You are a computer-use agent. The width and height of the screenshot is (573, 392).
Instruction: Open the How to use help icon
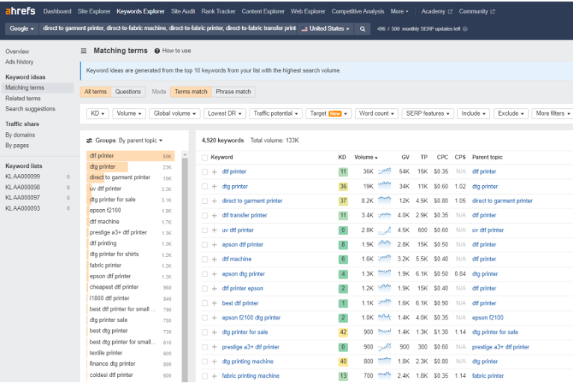[x=157, y=51]
